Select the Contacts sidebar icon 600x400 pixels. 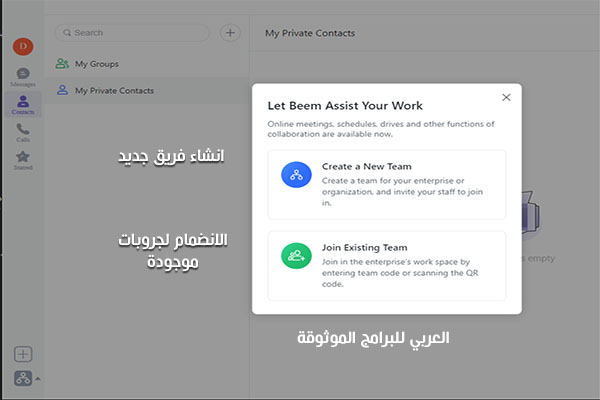coord(23,104)
